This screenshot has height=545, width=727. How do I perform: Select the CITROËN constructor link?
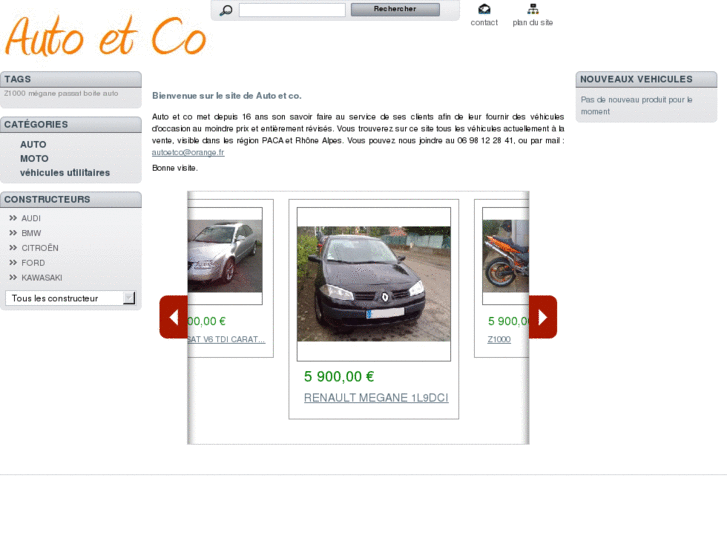[x=40, y=248]
